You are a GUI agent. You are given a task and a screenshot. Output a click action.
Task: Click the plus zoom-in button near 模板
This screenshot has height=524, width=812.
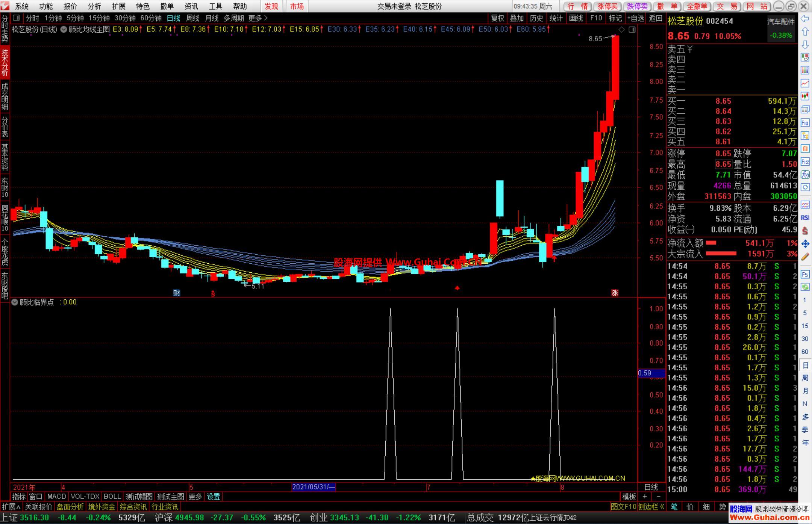[x=645, y=497]
